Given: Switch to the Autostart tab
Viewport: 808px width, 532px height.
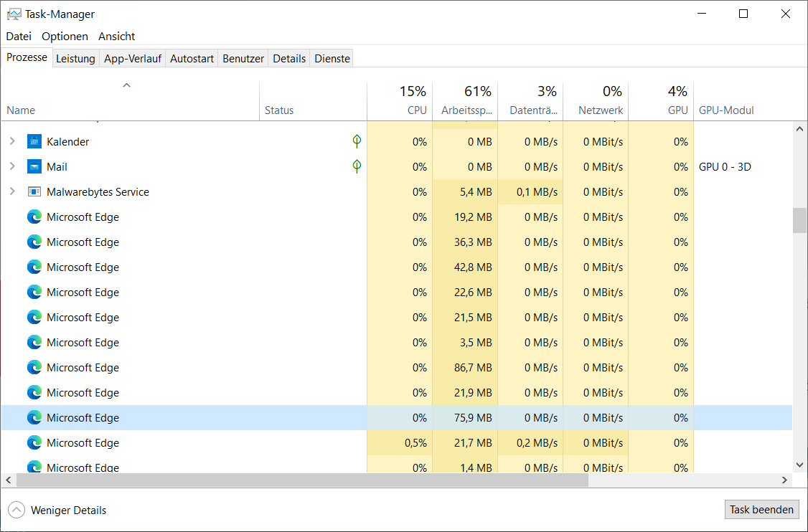Looking at the screenshot, I should pyautogui.click(x=192, y=59).
